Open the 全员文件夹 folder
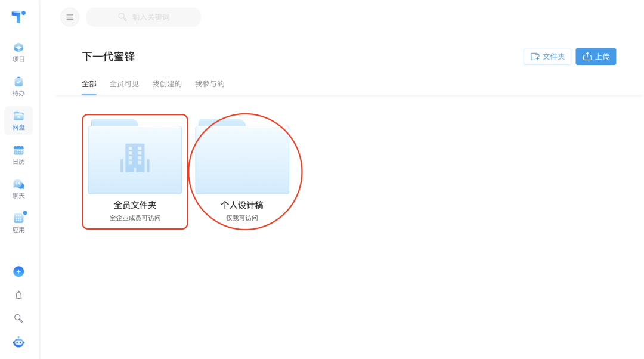 click(x=135, y=160)
